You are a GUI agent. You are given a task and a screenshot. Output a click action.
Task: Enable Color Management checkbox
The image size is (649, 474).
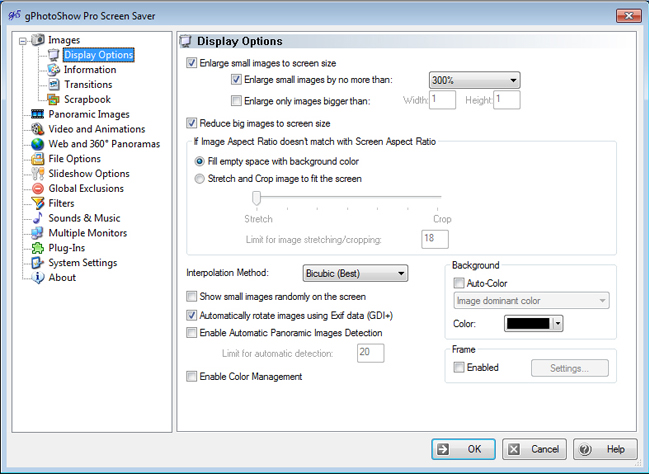(x=192, y=377)
